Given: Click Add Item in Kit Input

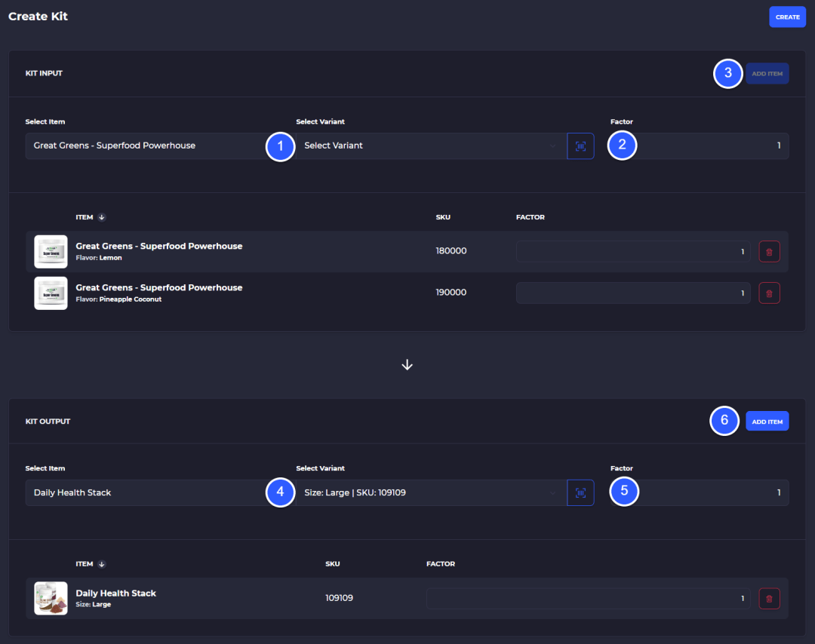Looking at the screenshot, I should (x=767, y=73).
